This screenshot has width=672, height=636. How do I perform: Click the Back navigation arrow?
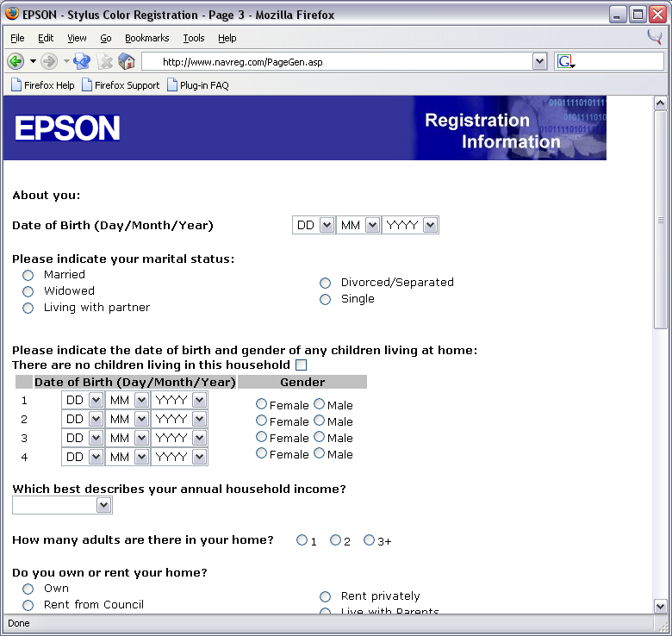tap(16, 61)
